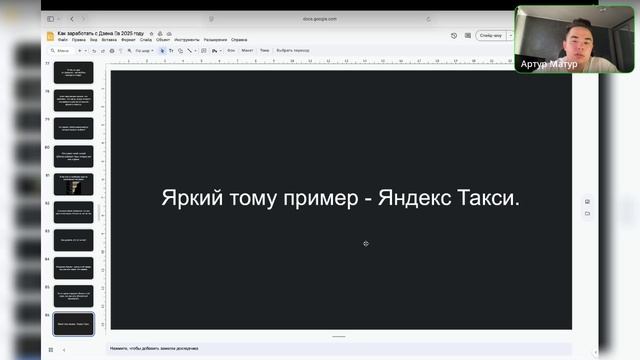Toggle Safari sidebar icon
Screen dimensions: 640x360
click(51, 19)
